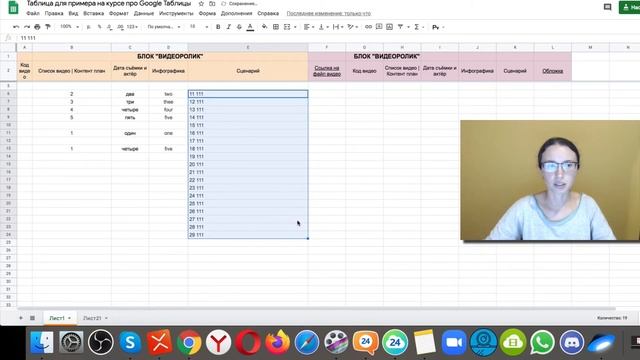Show the all sheets list
This screenshot has width=640, height=360.
(x=32, y=318)
